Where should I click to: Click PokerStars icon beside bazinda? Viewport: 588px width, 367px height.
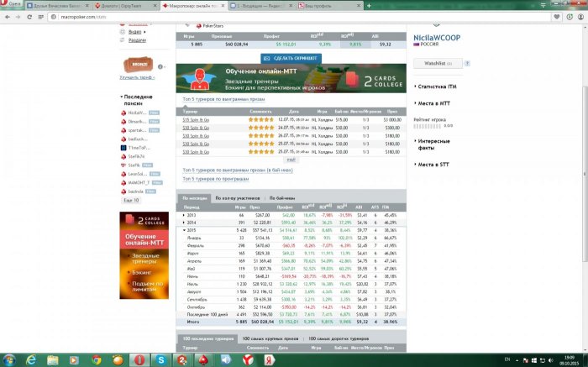(123, 191)
